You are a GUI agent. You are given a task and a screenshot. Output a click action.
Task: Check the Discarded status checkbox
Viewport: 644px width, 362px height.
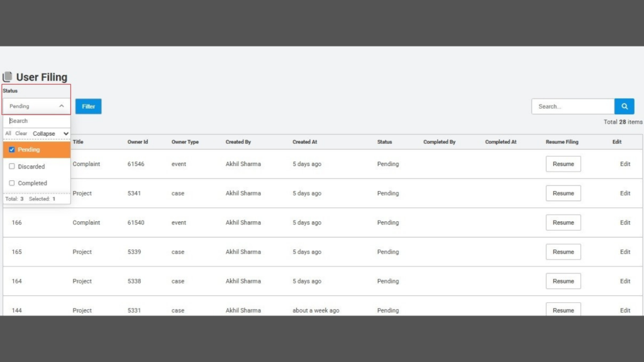click(x=12, y=166)
